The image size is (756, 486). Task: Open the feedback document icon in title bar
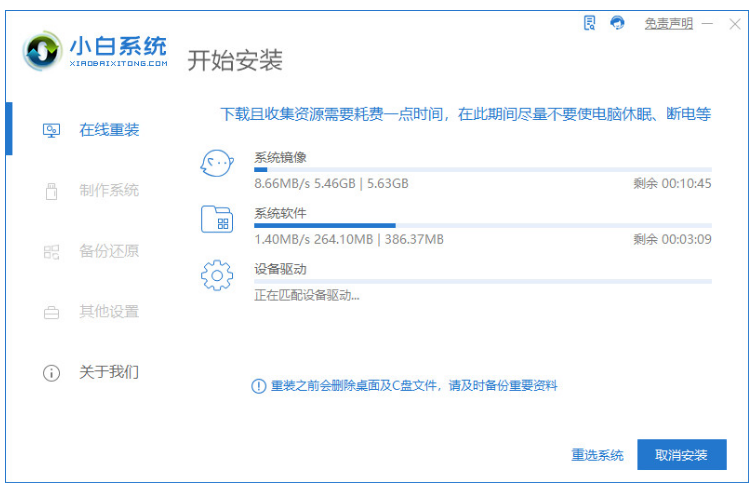click(589, 23)
